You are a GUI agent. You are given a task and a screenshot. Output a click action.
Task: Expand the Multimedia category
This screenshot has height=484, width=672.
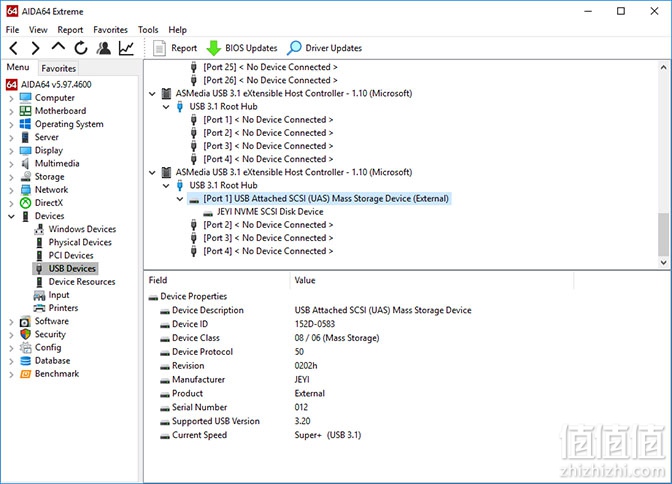pyautogui.click(x=11, y=164)
